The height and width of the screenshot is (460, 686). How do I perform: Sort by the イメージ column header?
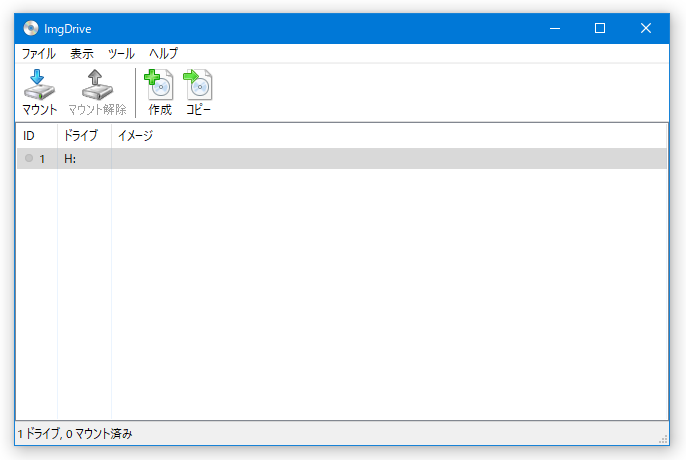pos(389,136)
